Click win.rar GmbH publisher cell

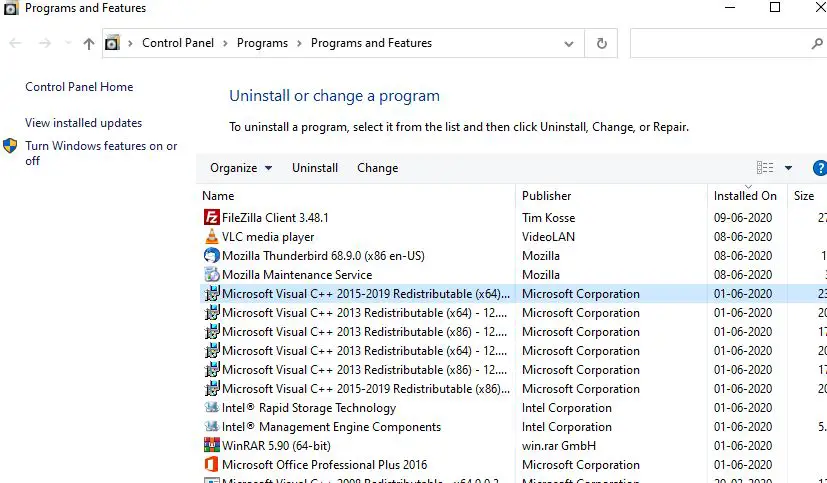559,445
